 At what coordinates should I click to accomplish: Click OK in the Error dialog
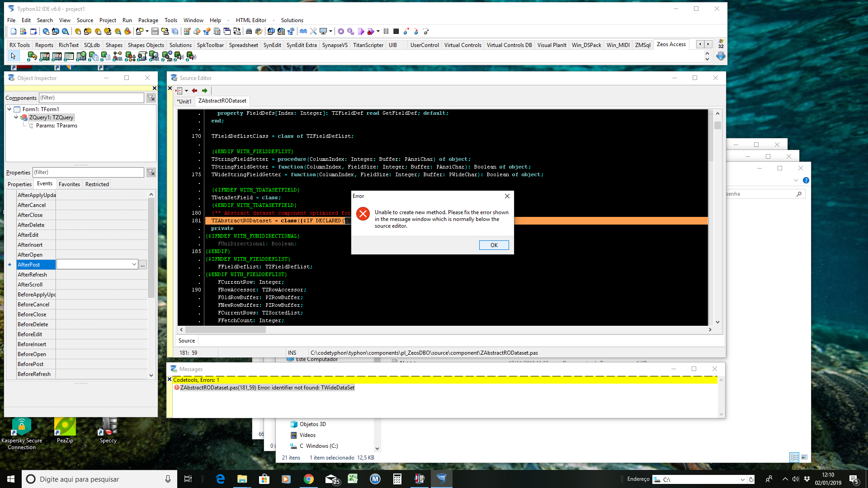click(494, 245)
